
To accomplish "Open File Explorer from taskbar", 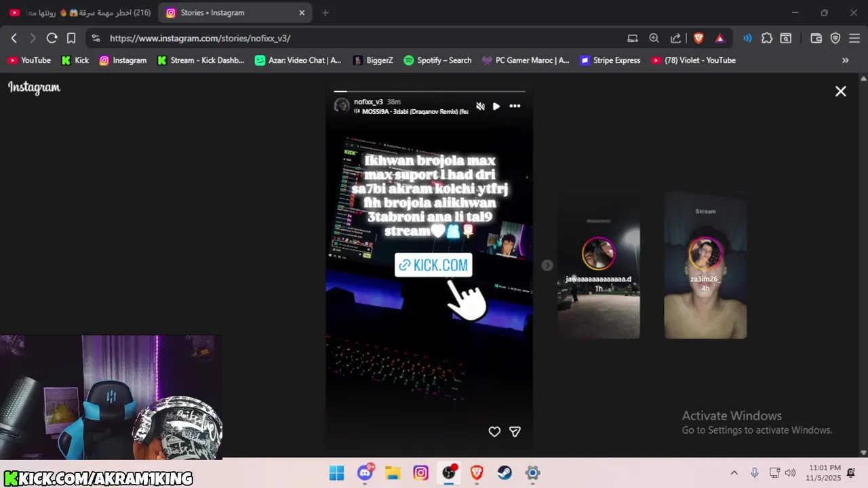I will [x=393, y=473].
